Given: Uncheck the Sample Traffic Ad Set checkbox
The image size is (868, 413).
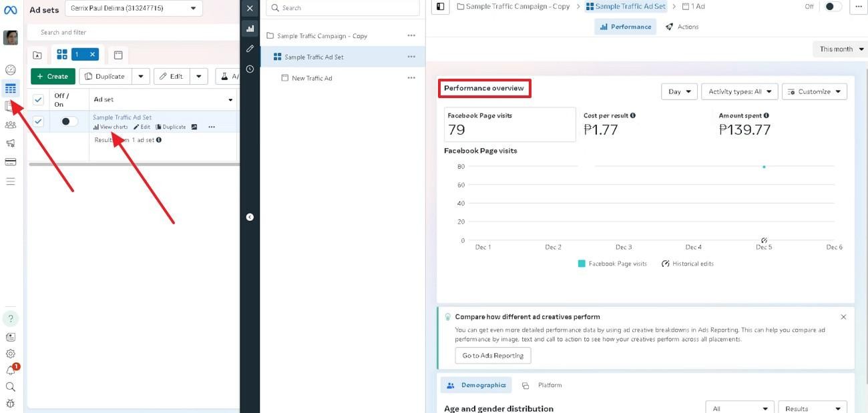Looking at the screenshot, I should tap(38, 121).
